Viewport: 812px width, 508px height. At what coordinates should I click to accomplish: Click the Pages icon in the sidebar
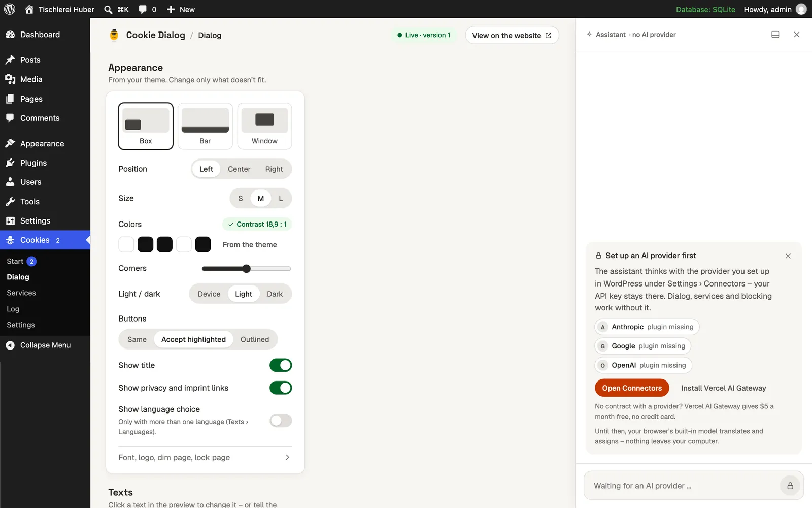(x=10, y=99)
